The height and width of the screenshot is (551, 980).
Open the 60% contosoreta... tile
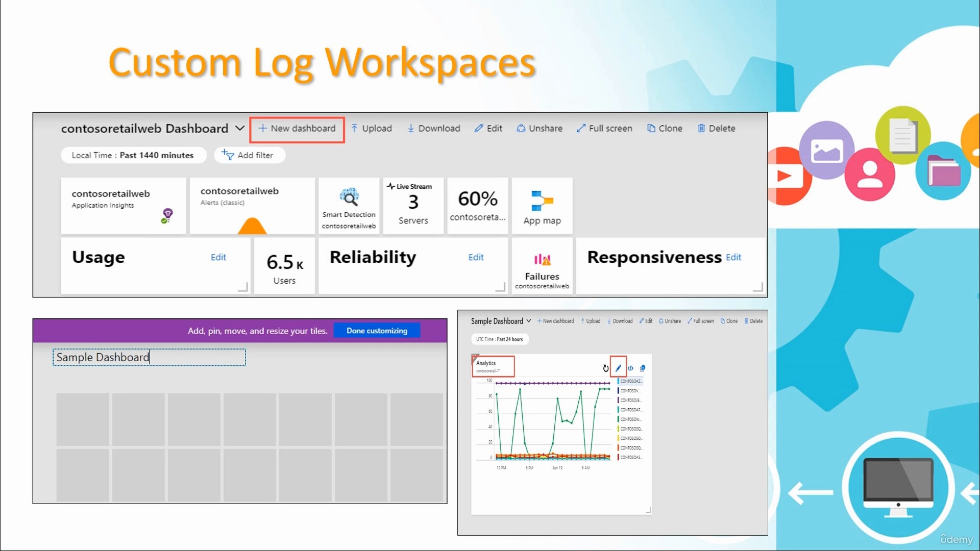(478, 206)
